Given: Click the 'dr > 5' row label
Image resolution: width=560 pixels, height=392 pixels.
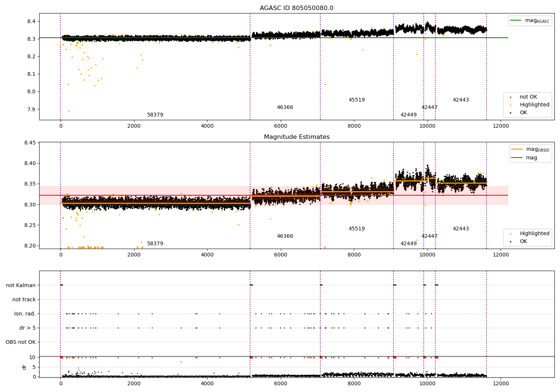Looking at the screenshot, I should pyautogui.click(x=28, y=328).
